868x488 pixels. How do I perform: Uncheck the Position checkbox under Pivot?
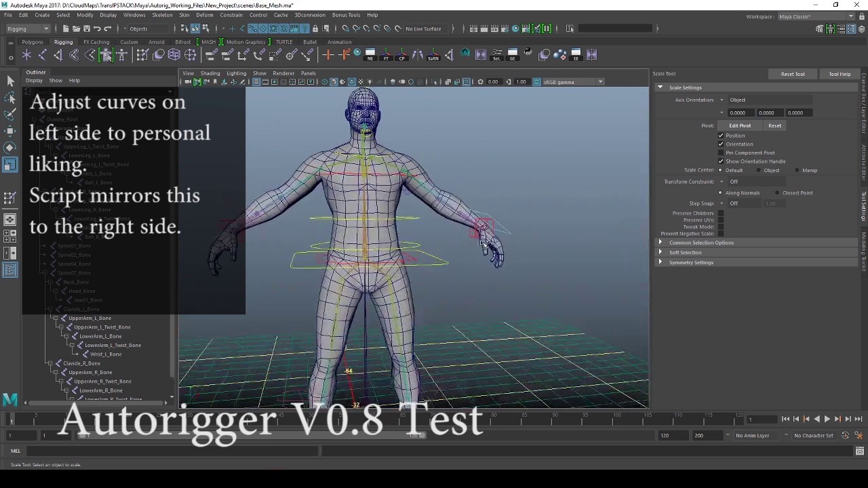tap(721, 136)
